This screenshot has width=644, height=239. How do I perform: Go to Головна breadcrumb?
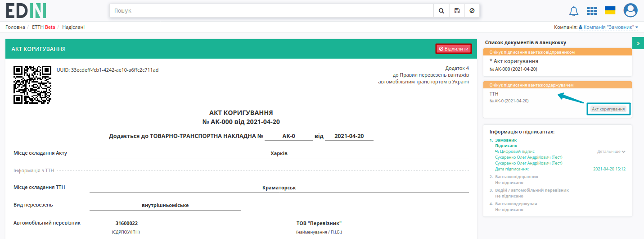click(15, 27)
